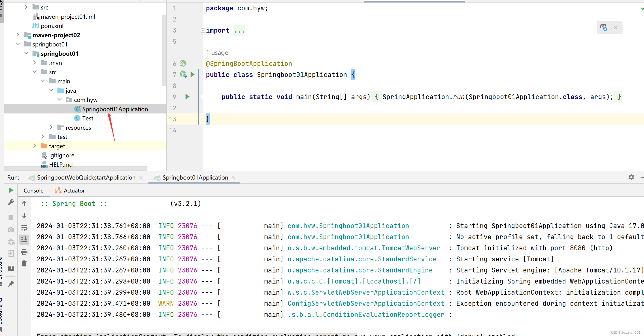This screenshot has width=644, height=336.
Task: Click the restore layout icon
Action: (11, 269)
